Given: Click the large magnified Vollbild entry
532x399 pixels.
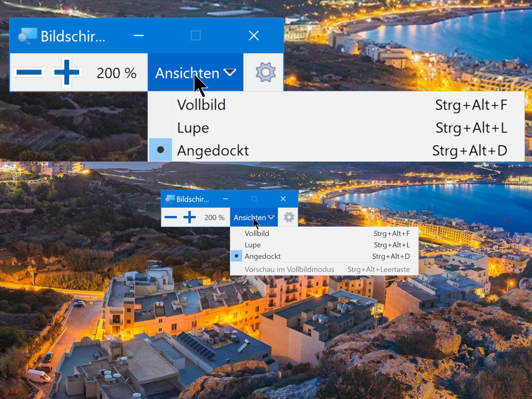Looking at the screenshot, I should 336,105.
